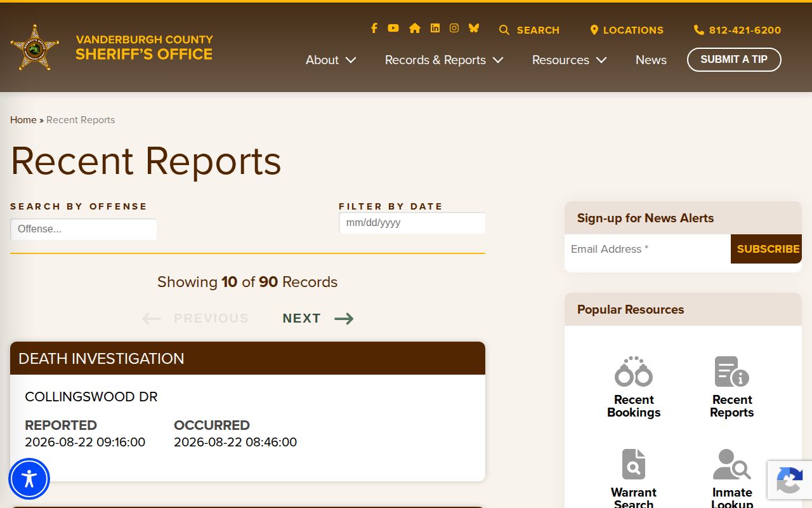This screenshot has height=508, width=812.
Task: Expand the Resources menu chevron
Action: [x=601, y=60]
